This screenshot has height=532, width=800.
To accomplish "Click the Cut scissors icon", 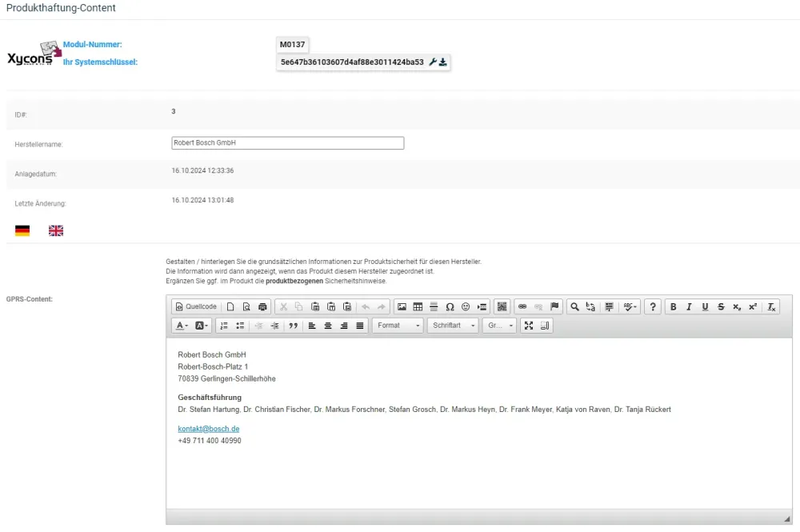I will (284, 306).
